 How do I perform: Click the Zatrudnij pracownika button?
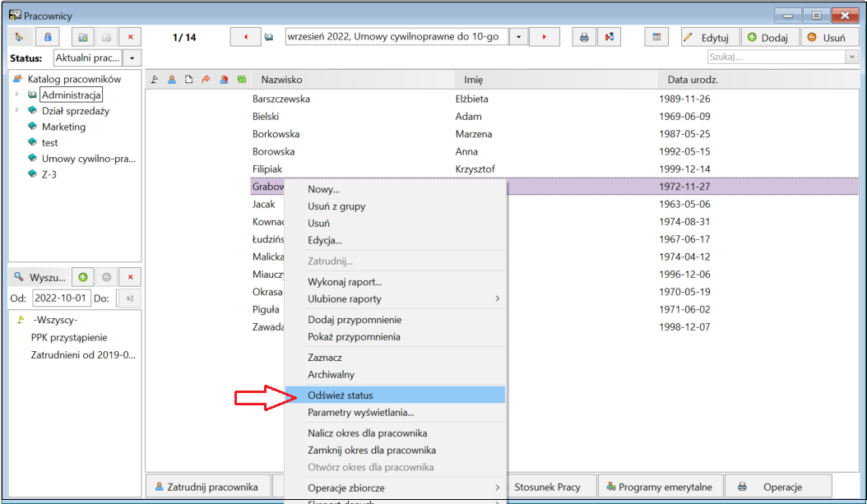coord(208,487)
